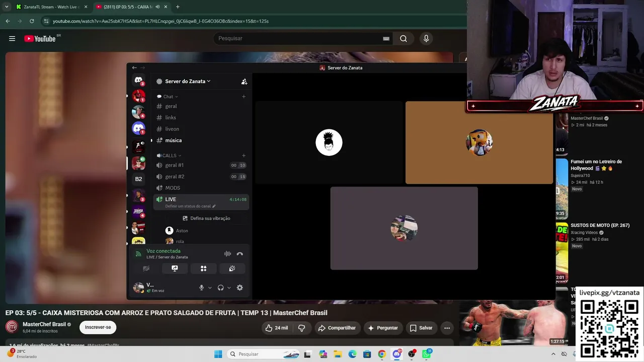Mute the YouTube tab audio
This screenshot has width=644, height=362.
click(157, 7)
